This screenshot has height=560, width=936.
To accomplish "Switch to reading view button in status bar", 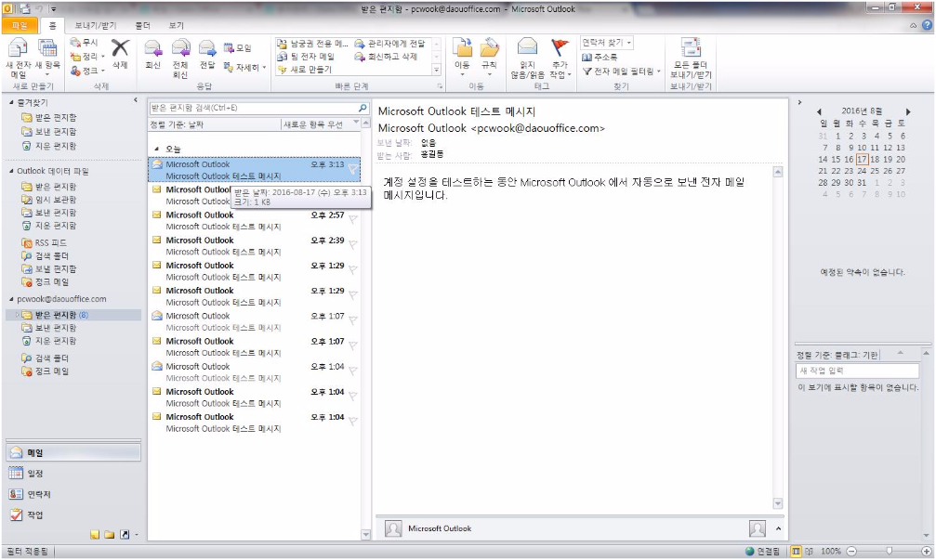I will pos(809,551).
